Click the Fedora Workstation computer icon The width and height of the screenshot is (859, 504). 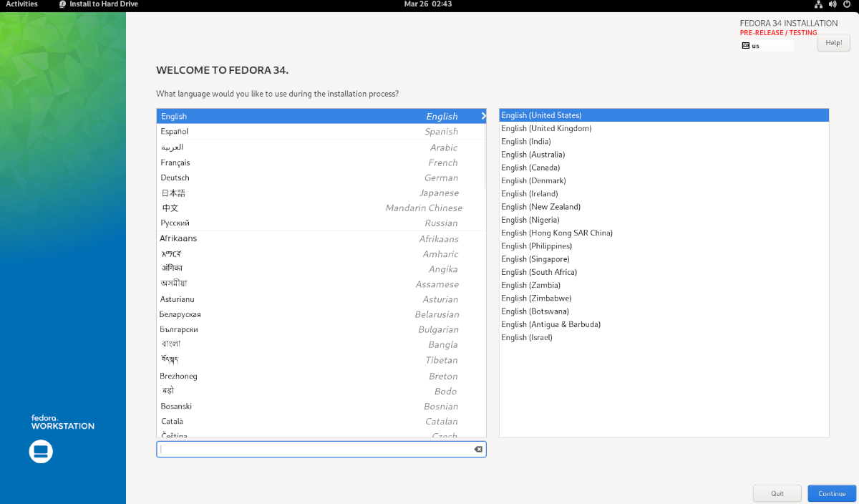point(41,452)
